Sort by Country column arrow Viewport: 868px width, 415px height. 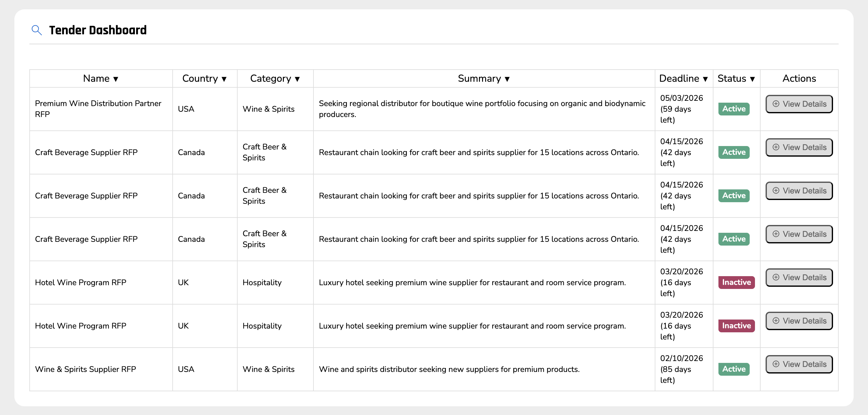coord(224,79)
